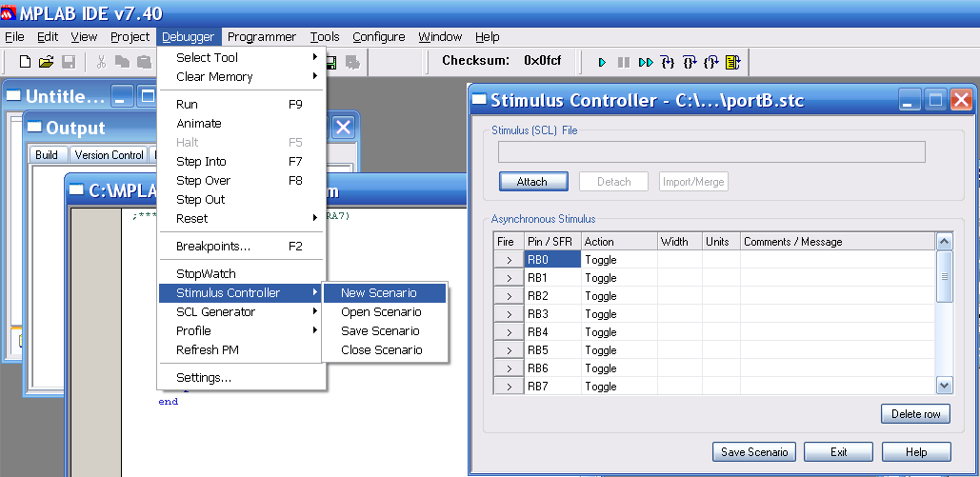
Task: Click the Attach button
Action: [x=532, y=182]
